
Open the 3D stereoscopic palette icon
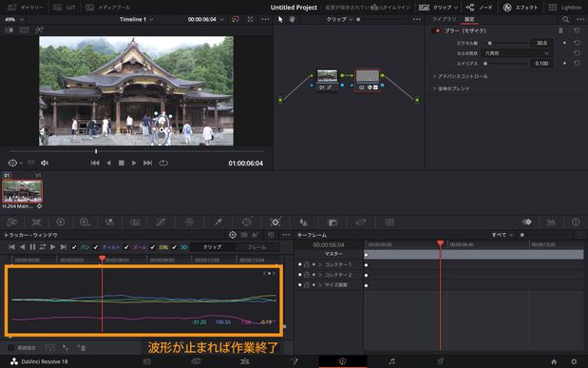coord(389,223)
